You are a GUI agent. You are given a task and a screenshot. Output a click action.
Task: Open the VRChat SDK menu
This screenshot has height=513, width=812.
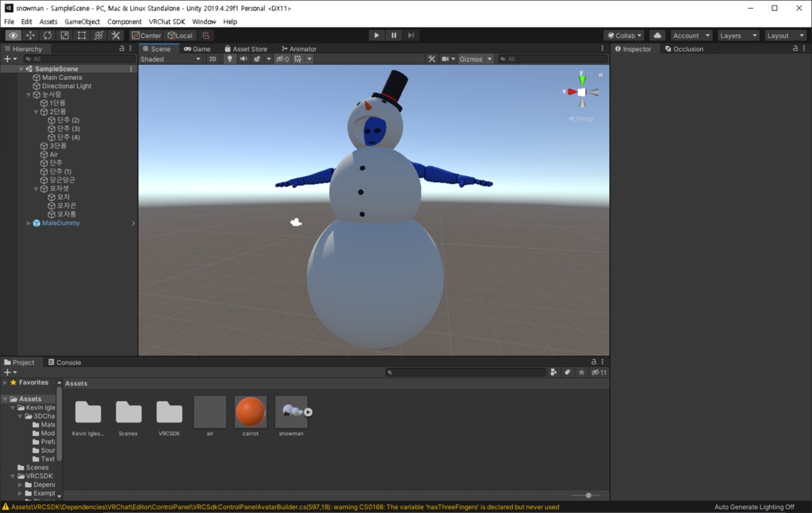click(x=167, y=21)
